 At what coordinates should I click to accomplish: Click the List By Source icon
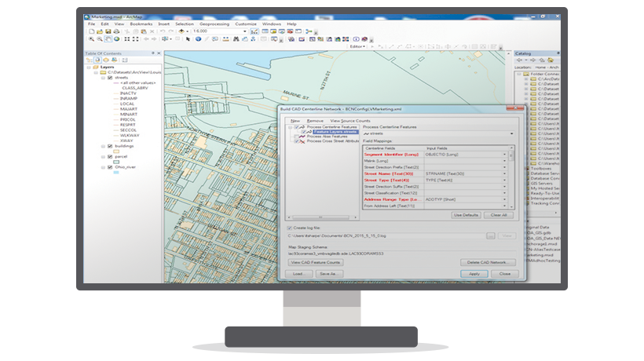point(97,60)
